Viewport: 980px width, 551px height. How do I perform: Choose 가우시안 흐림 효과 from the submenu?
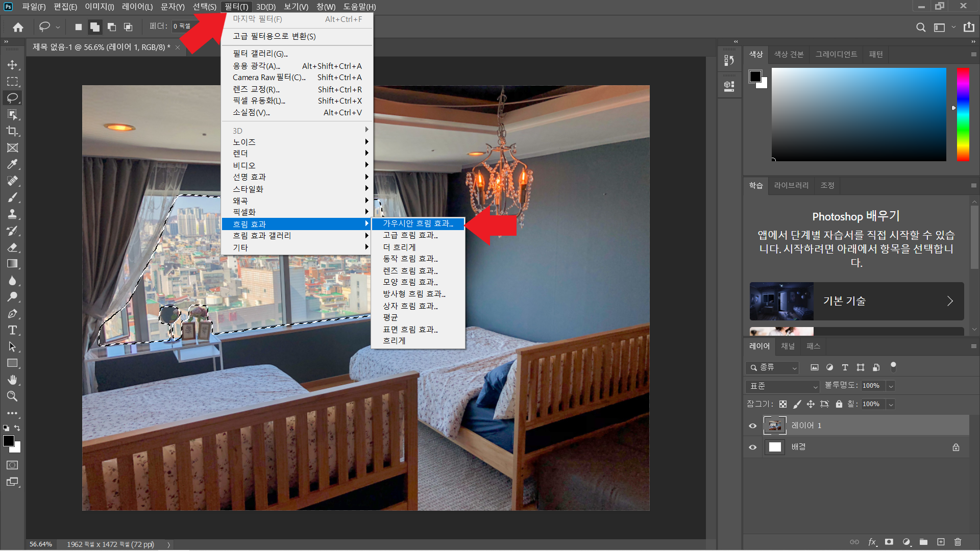point(418,223)
